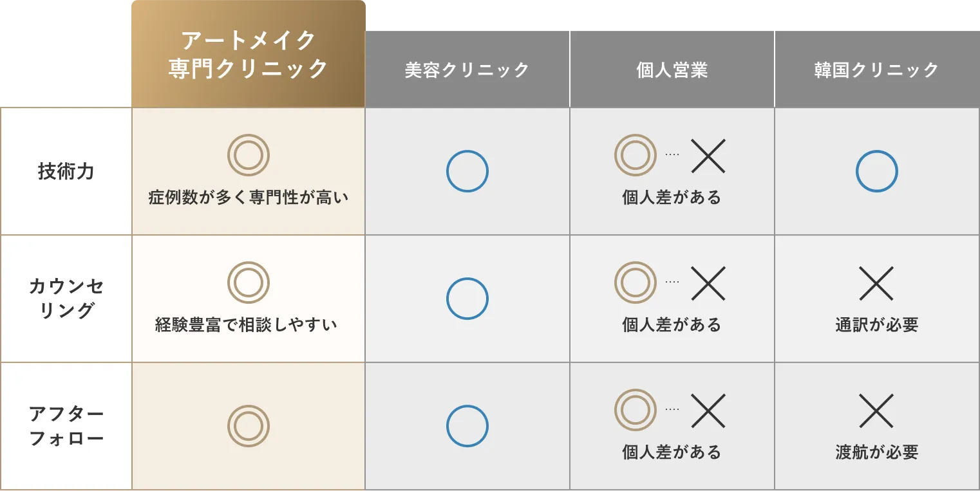The image size is (980, 491).
Task: Click the 症例数が多く専門性が高い text
Action: [249, 198]
